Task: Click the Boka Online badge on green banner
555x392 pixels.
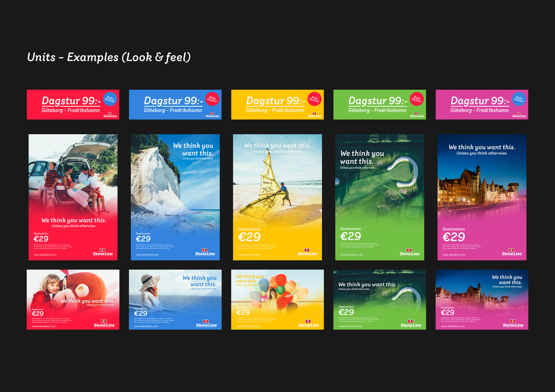Action: tap(417, 99)
